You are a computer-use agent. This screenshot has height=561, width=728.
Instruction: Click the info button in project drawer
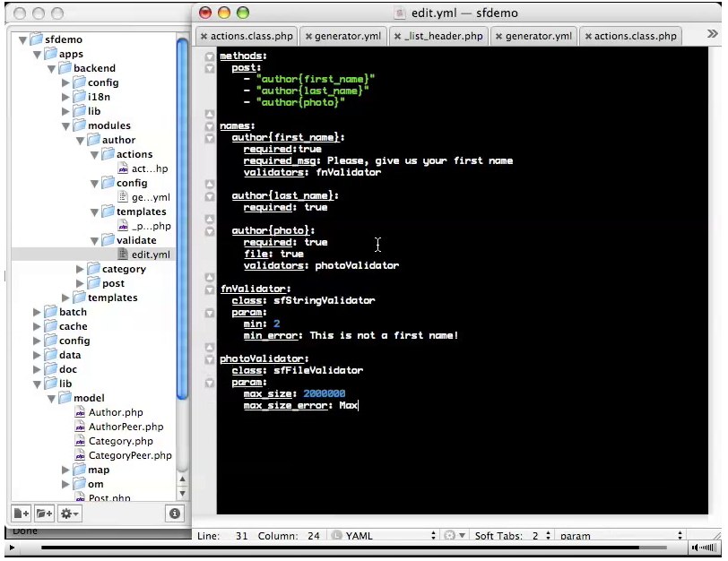[174, 514]
